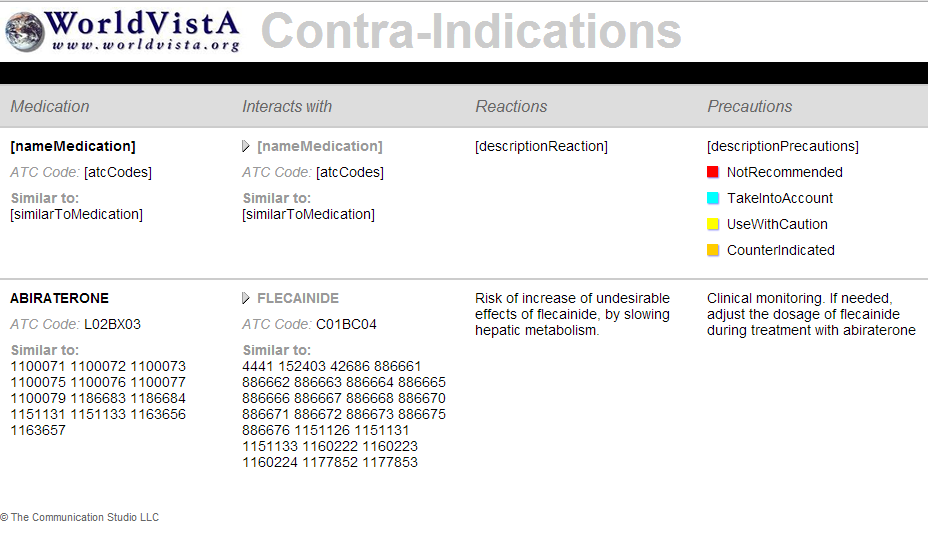Click the WorldVistA globe logo

(x=25, y=32)
